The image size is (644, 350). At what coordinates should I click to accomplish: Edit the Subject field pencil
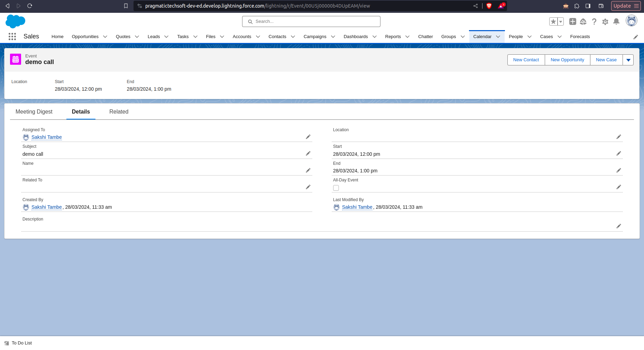[x=308, y=153]
